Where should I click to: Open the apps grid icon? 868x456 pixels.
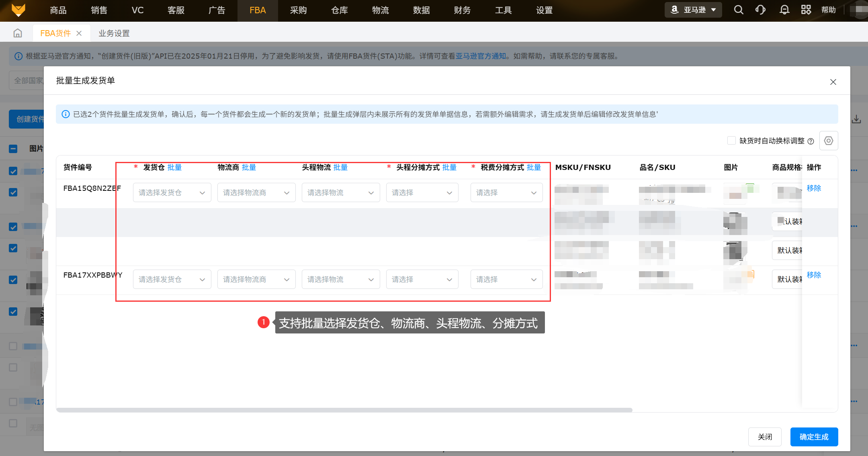click(806, 10)
